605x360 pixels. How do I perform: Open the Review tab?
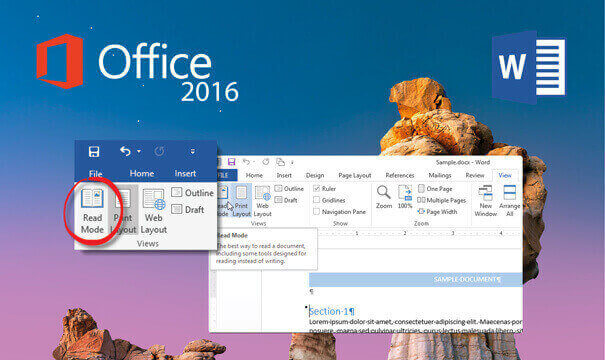point(475,175)
